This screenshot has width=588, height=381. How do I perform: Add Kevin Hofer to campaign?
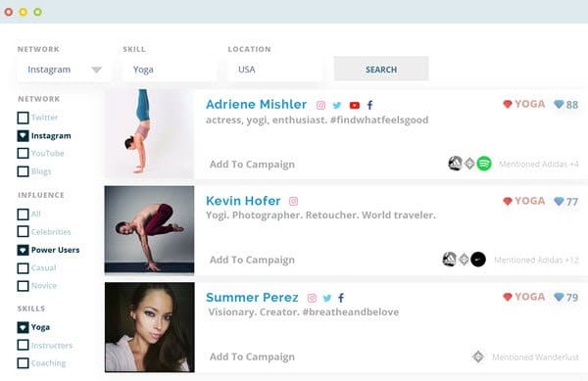[252, 260]
